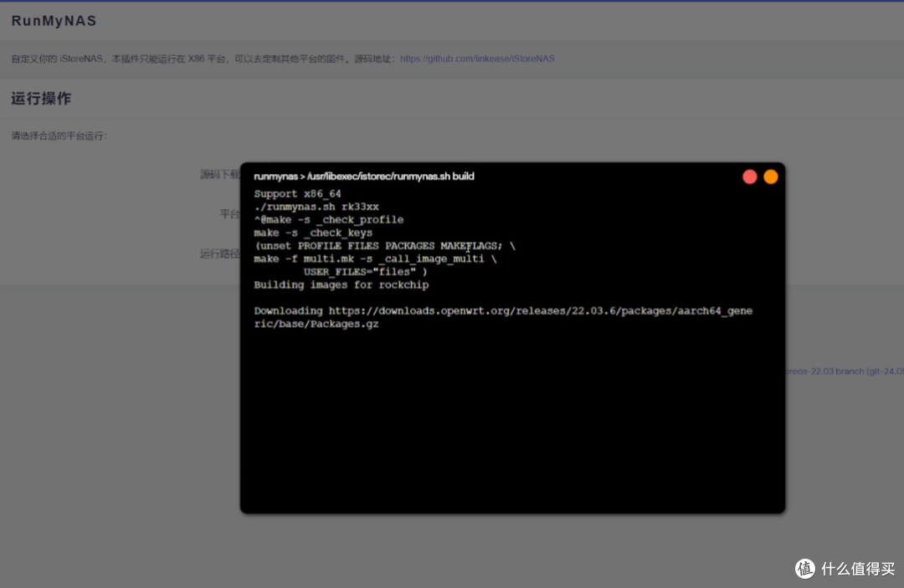This screenshot has height=588, width=904.
Task: Click the 运行操作 section heading
Action: 42,99
